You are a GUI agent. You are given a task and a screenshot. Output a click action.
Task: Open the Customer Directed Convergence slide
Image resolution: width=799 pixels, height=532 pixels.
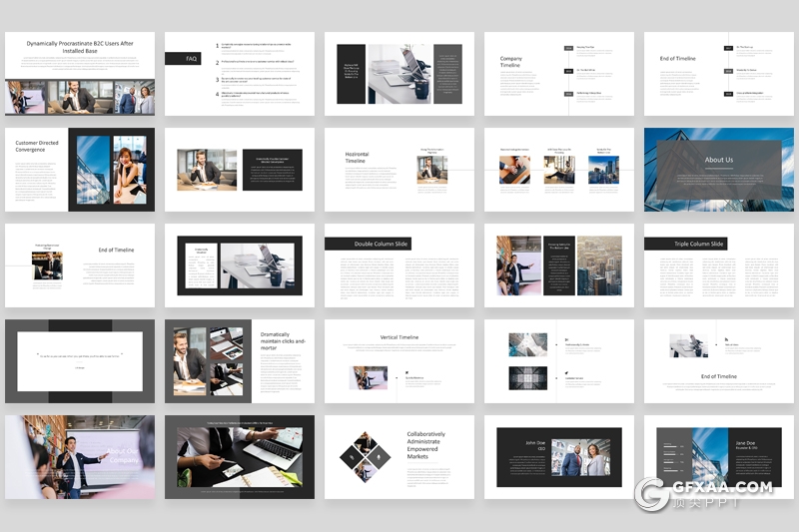click(79, 169)
